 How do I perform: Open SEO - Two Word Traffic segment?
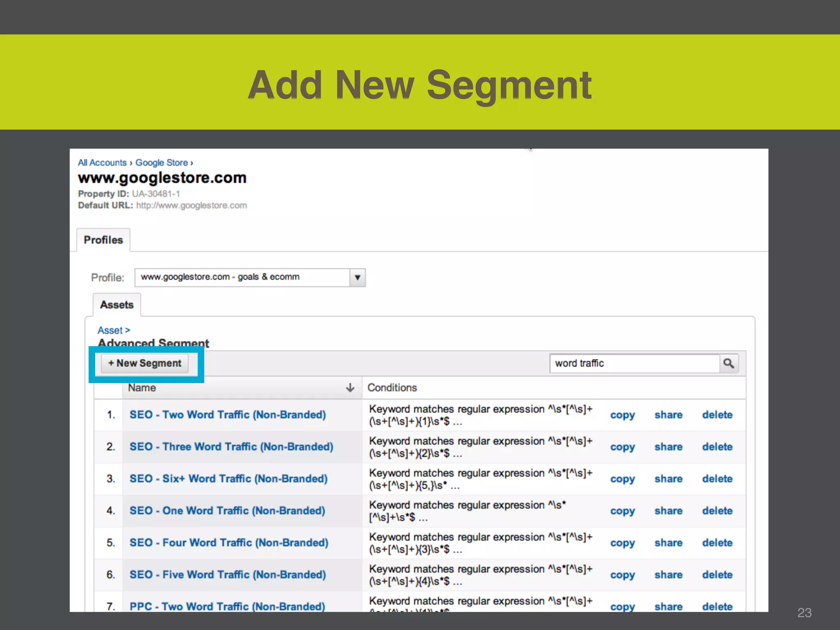point(228,415)
